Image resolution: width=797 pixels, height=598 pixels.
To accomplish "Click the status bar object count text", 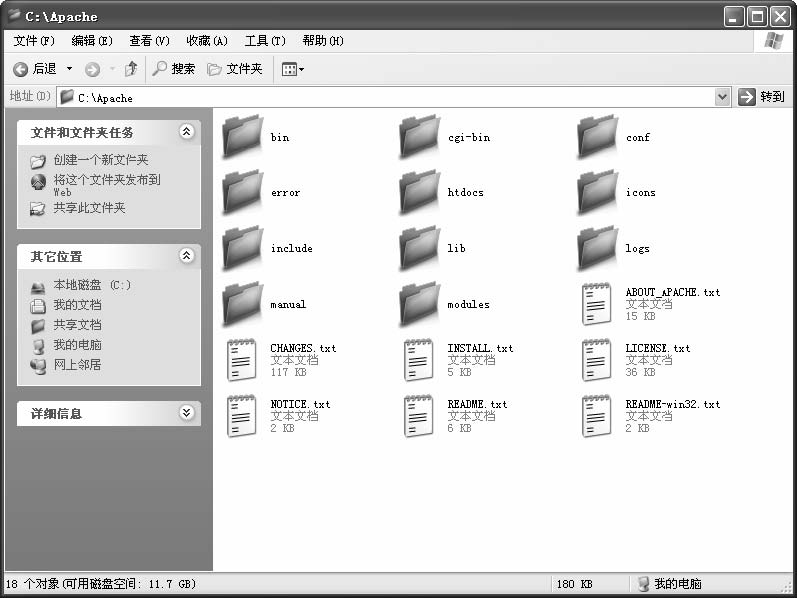I will click(101, 584).
